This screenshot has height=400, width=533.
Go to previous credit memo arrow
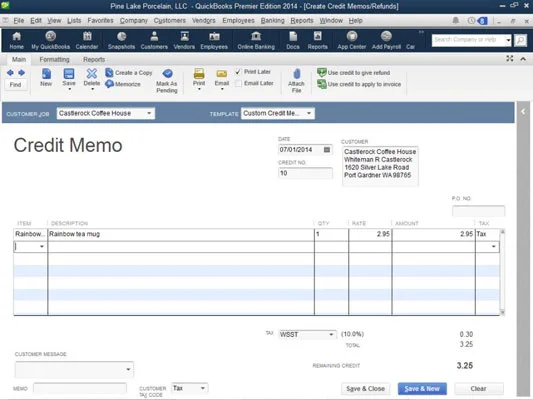(10, 73)
